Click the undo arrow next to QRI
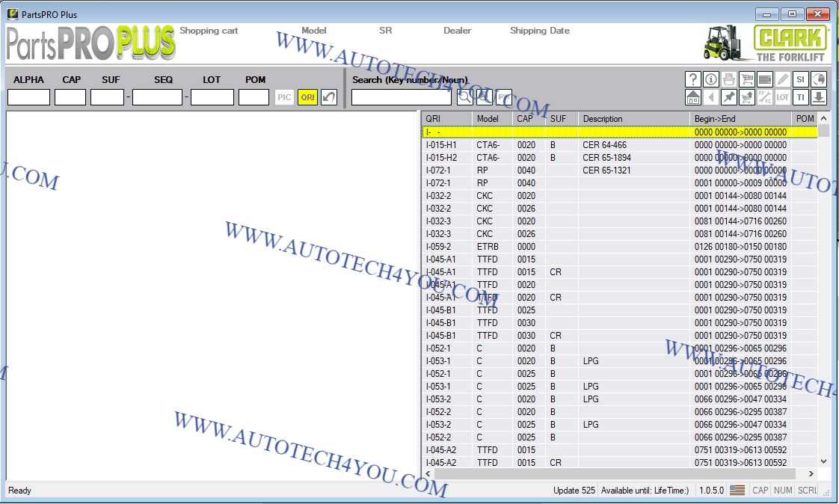 pos(329,97)
